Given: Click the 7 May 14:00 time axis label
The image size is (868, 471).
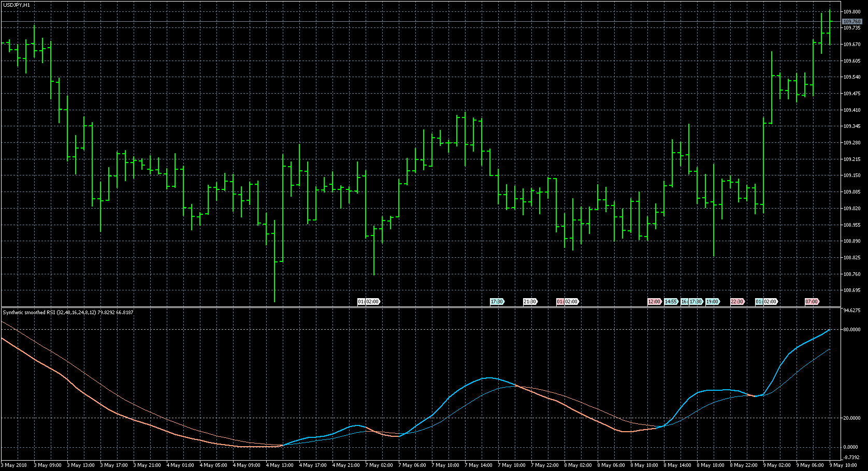Looking at the screenshot, I should (479, 465).
